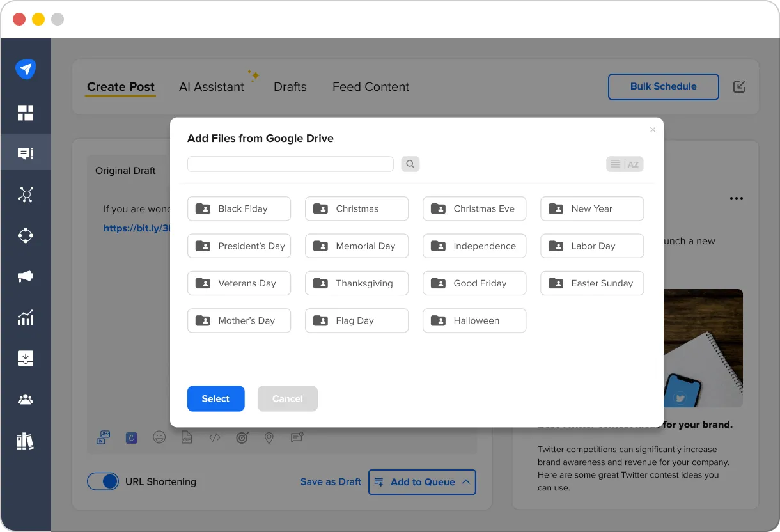Open the AI Assistant tab
780x532 pixels.
[212, 86]
